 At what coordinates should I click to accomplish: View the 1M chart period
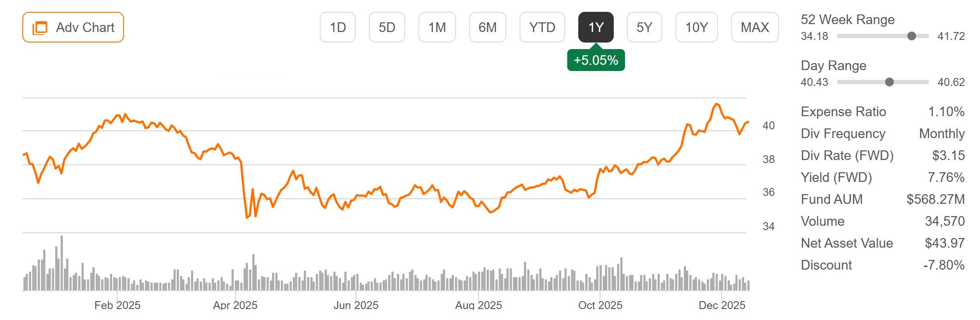coord(437,27)
